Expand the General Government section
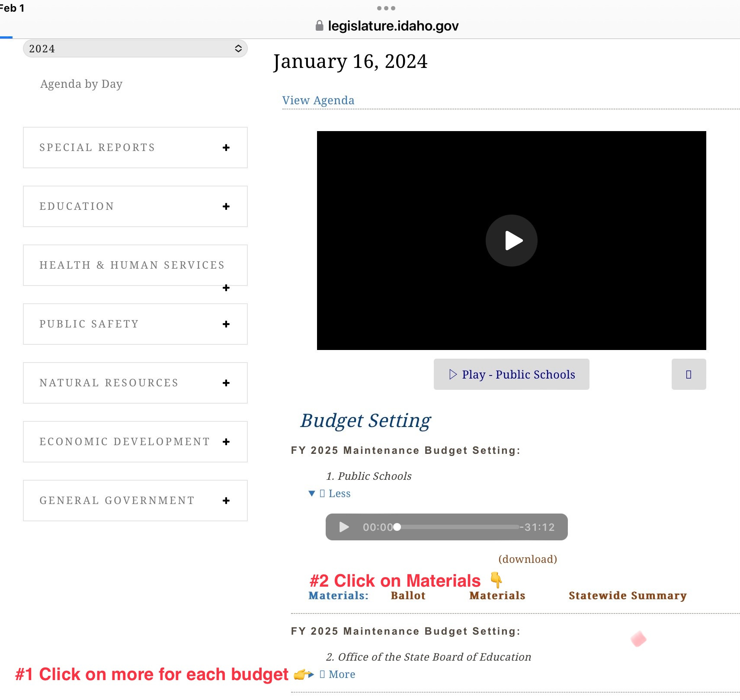 pos(135,501)
